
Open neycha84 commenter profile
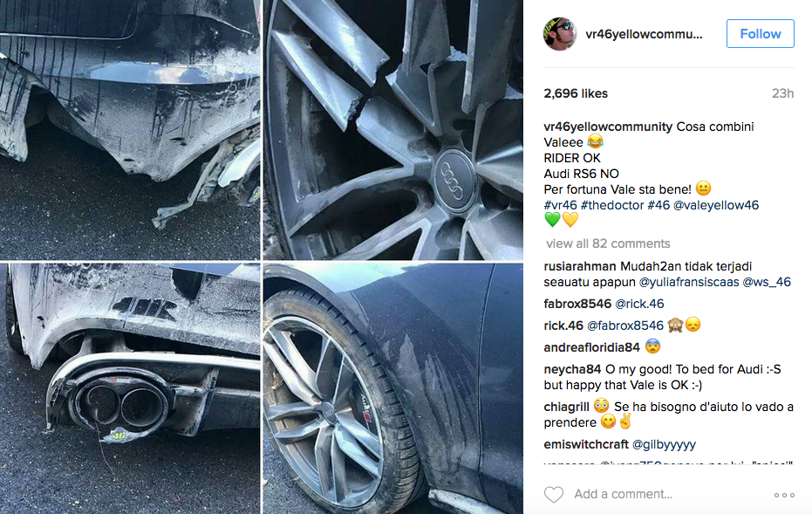click(572, 369)
